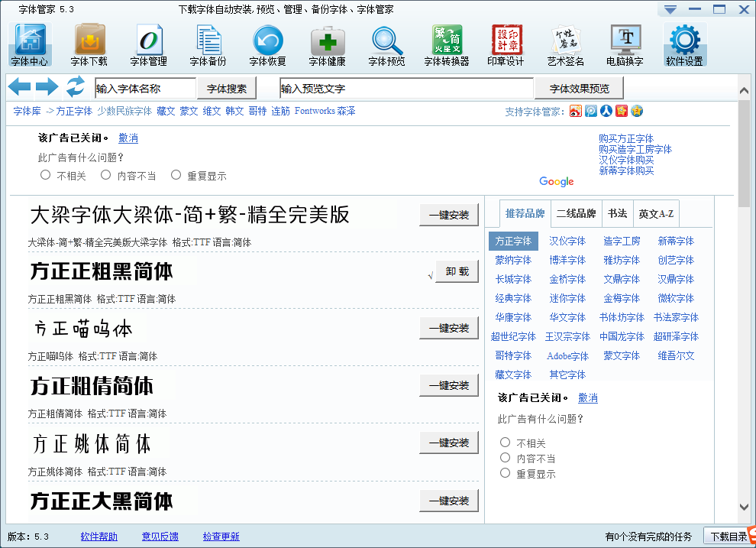
Task: Click the 输入字体名称 search field
Action: point(146,89)
